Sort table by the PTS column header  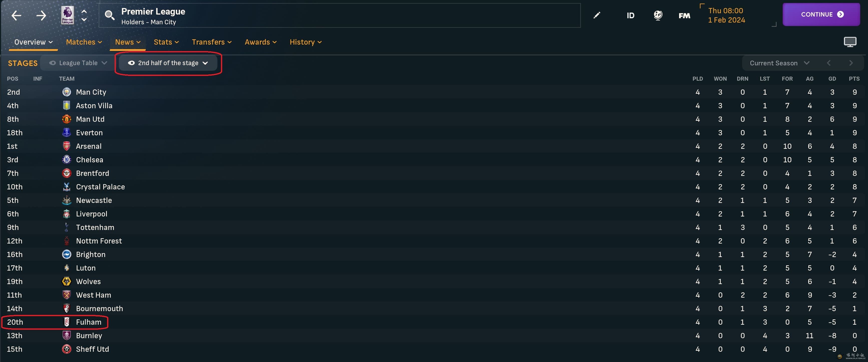click(x=854, y=79)
